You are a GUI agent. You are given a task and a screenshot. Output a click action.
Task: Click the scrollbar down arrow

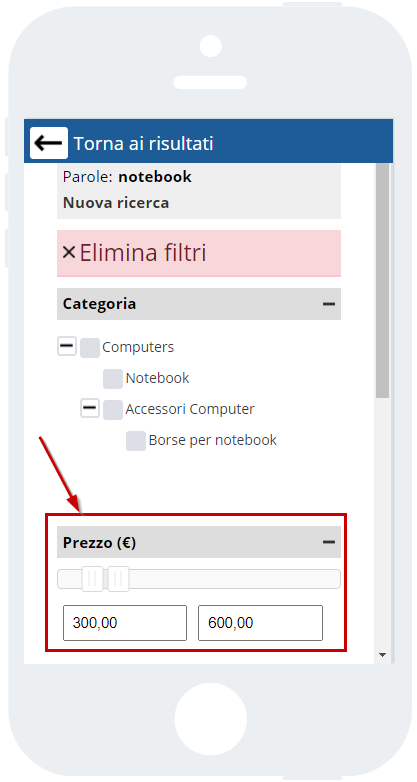click(383, 654)
